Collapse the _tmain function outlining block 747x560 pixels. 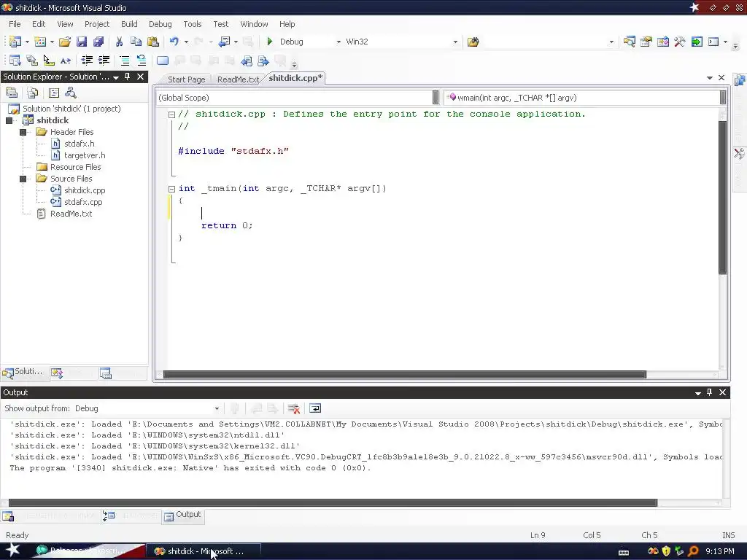click(171, 189)
